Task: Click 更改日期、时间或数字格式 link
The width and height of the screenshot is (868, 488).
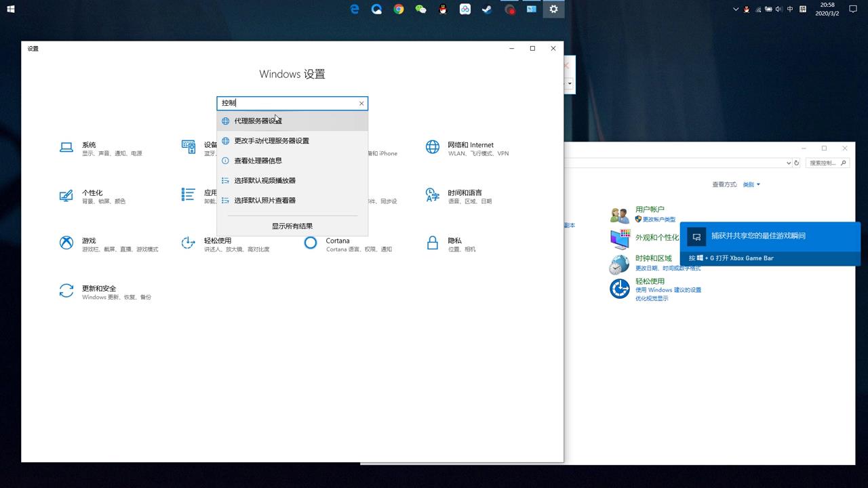Action: tap(668, 268)
